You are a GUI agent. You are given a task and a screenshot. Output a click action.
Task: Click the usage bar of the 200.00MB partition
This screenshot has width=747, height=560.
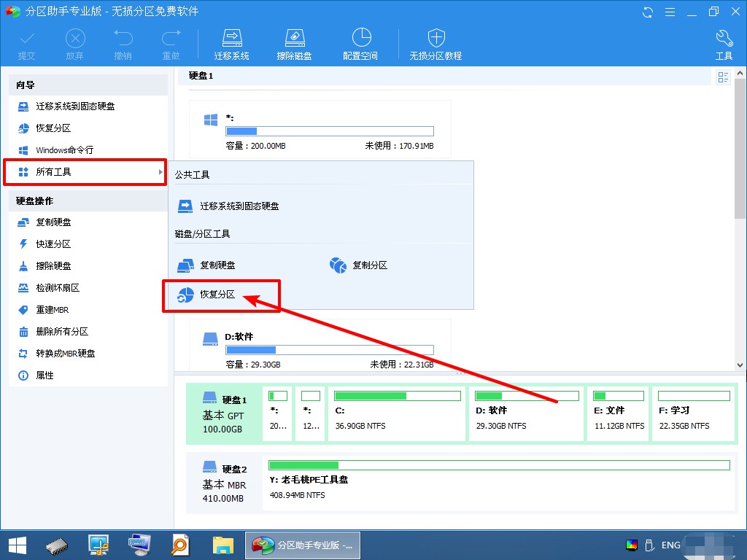click(x=330, y=131)
